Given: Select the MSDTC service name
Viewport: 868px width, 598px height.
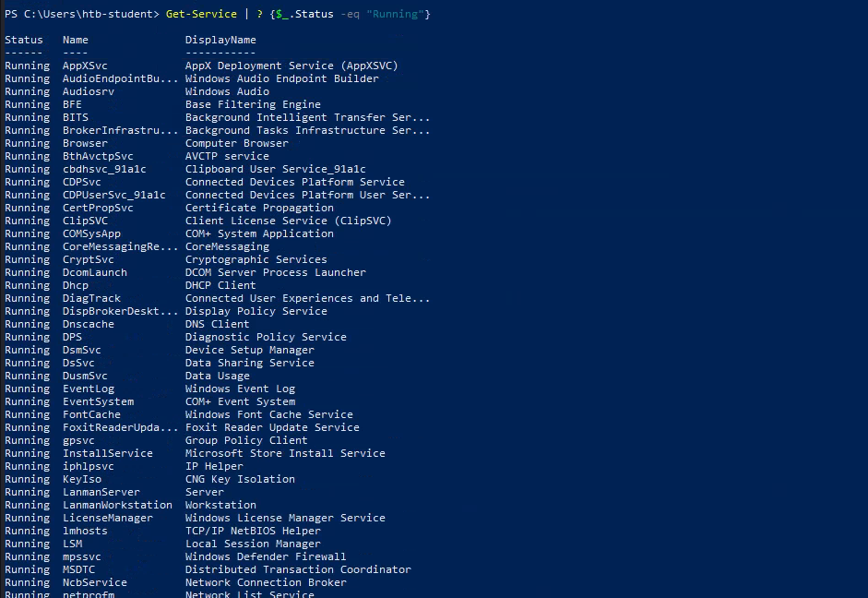Looking at the screenshot, I should pos(78,569).
